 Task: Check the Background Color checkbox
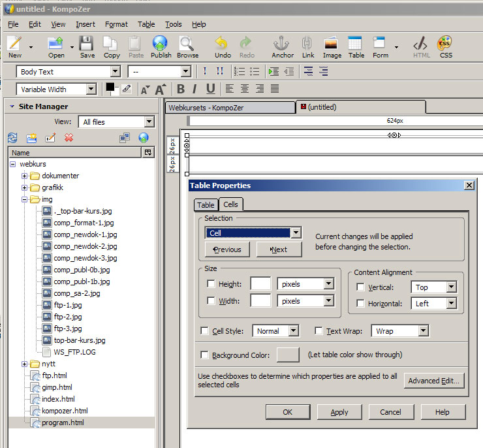pos(205,355)
